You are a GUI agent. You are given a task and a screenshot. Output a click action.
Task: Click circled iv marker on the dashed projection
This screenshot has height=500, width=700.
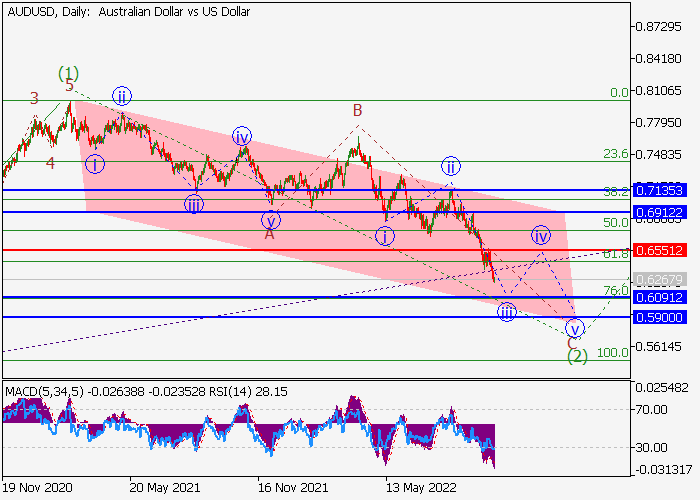(541, 236)
